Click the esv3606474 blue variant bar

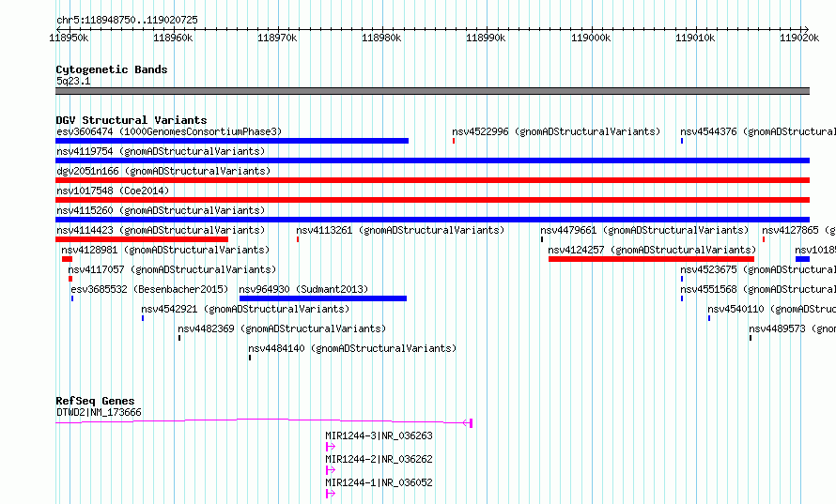[x=232, y=141]
